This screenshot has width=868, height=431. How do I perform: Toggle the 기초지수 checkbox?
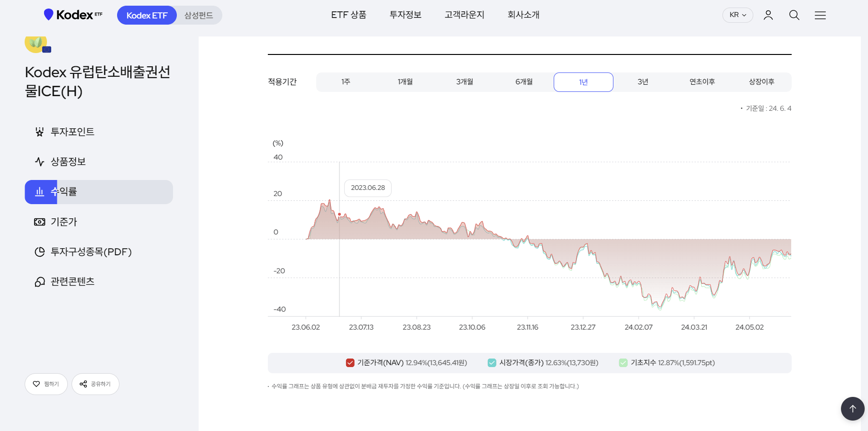pos(623,363)
